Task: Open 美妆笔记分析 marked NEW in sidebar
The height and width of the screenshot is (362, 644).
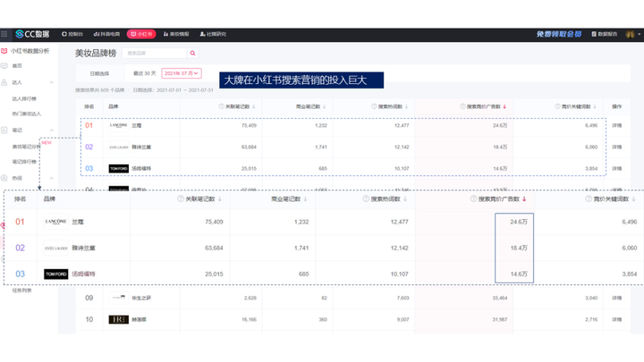Action: click(26, 147)
